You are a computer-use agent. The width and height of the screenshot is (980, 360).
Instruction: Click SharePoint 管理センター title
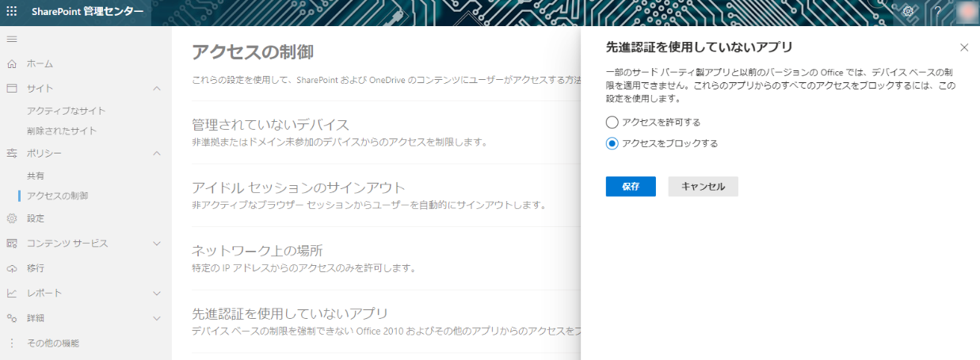(x=88, y=11)
